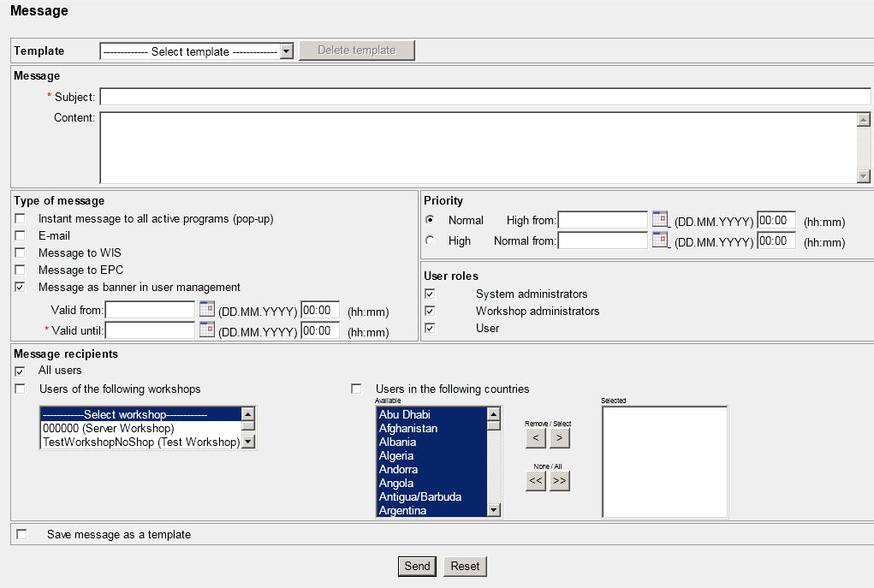The image size is (874, 588).
Task: Click into the Subject text field
Action: tap(485, 97)
